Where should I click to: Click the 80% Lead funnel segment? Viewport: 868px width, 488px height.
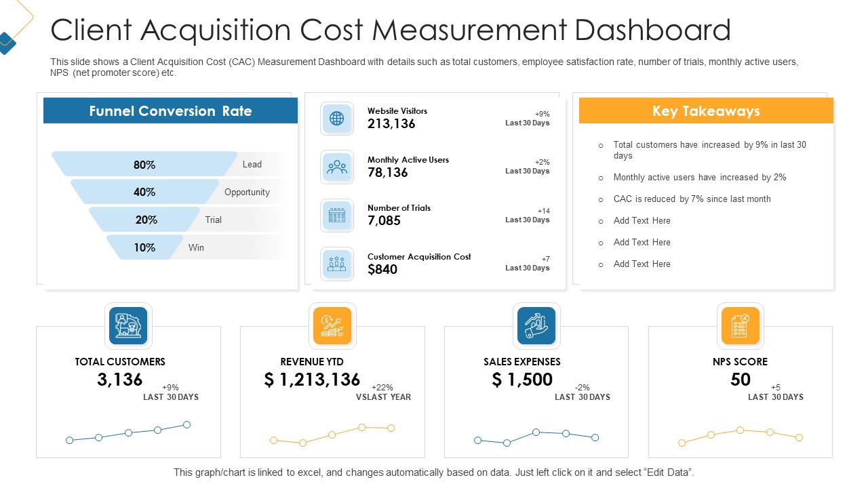[144, 164]
